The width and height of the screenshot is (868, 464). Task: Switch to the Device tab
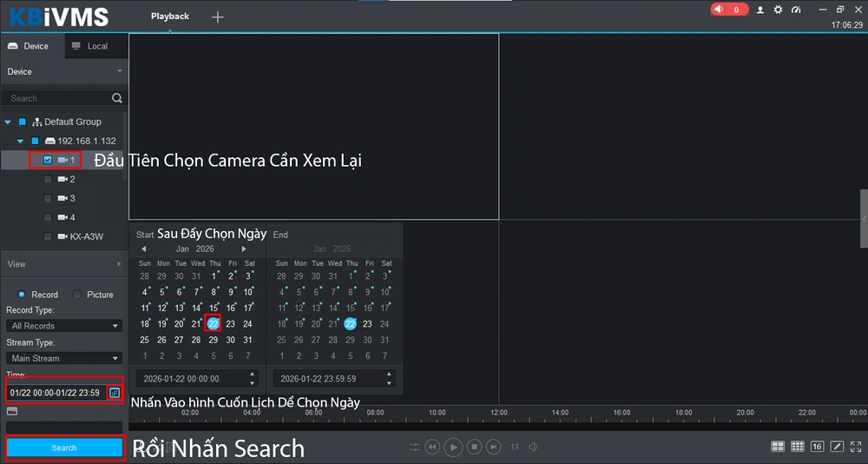tap(33, 46)
